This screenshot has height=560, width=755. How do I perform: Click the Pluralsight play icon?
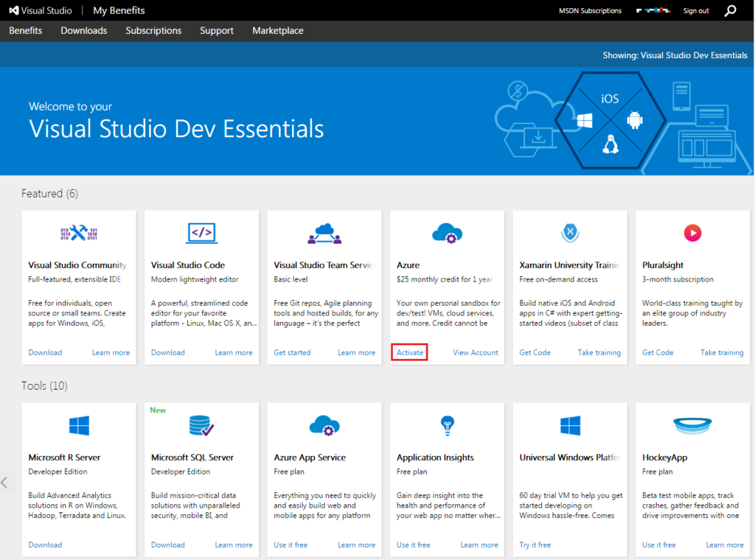point(692,234)
